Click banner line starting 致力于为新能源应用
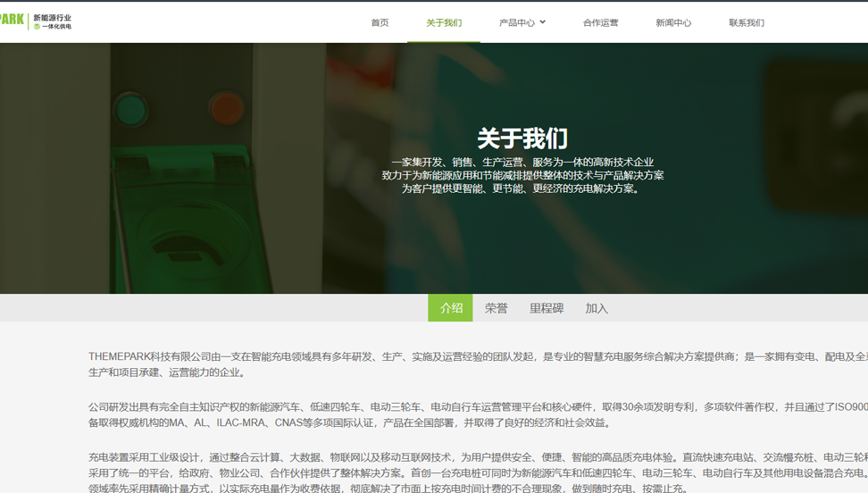This screenshot has height=493, width=868. coord(522,175)
